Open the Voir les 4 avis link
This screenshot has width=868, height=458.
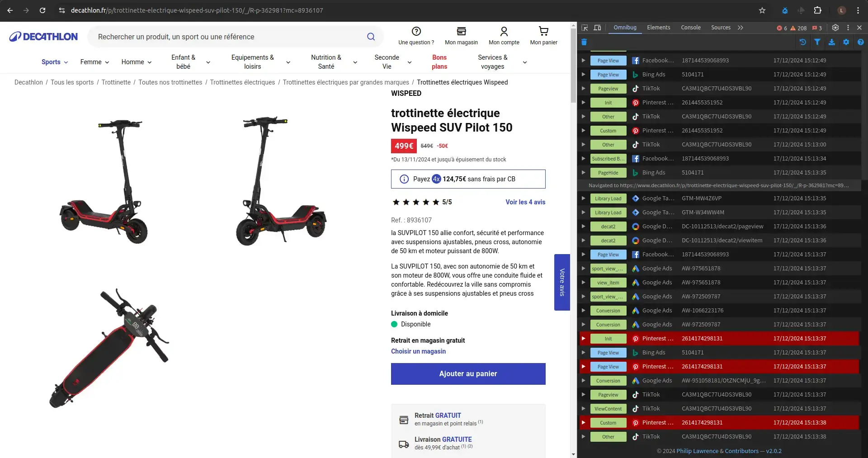[525, 202]
